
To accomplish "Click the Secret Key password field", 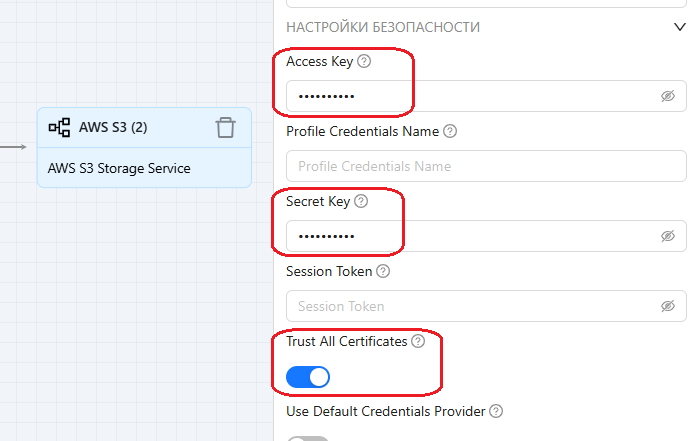I will [470, 236].
